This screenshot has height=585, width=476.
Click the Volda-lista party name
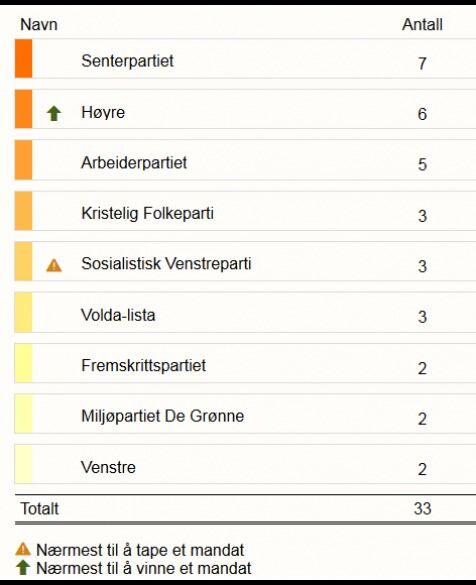point(118,315)
